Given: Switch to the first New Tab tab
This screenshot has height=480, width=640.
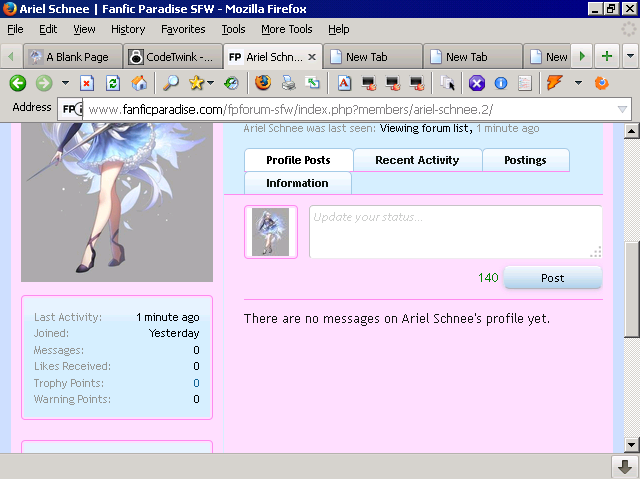Looking at the screenshot, I should coord(373,57).
